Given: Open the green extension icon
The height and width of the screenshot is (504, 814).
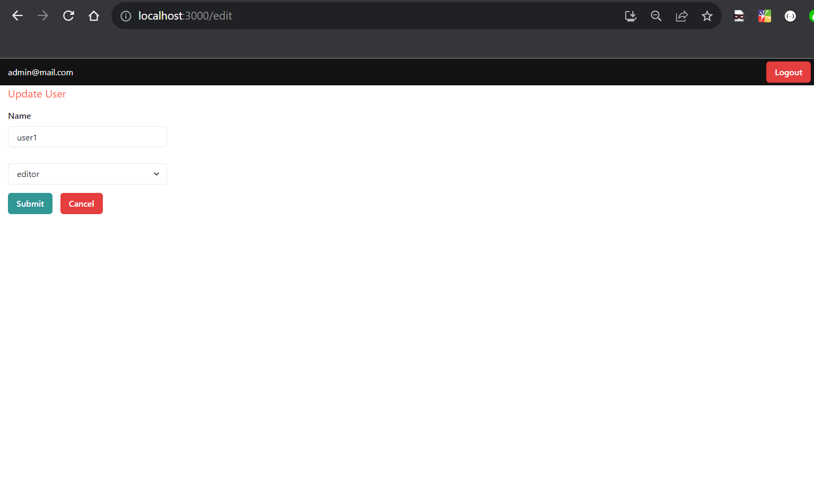Looking at the screenshot, I should [812, 15].
